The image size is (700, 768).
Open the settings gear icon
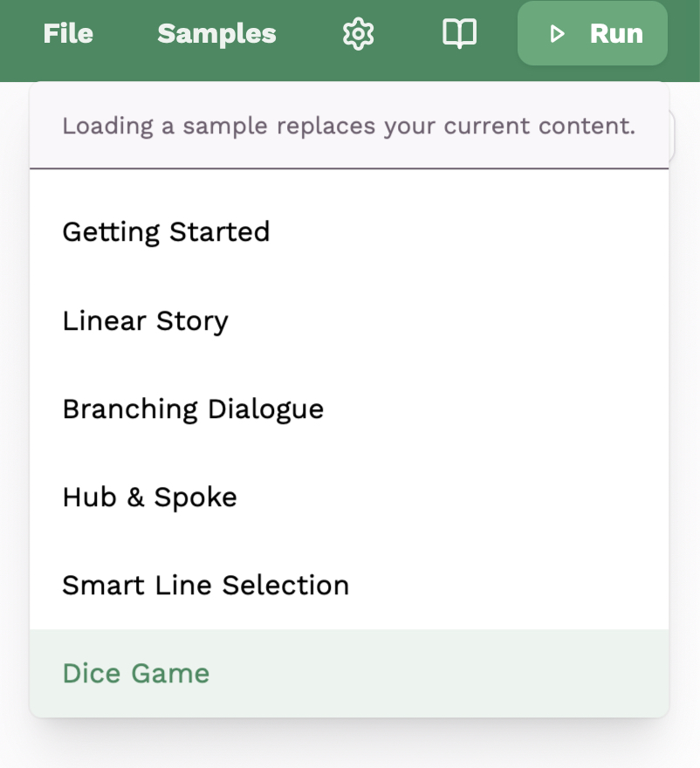pos(358,34)
